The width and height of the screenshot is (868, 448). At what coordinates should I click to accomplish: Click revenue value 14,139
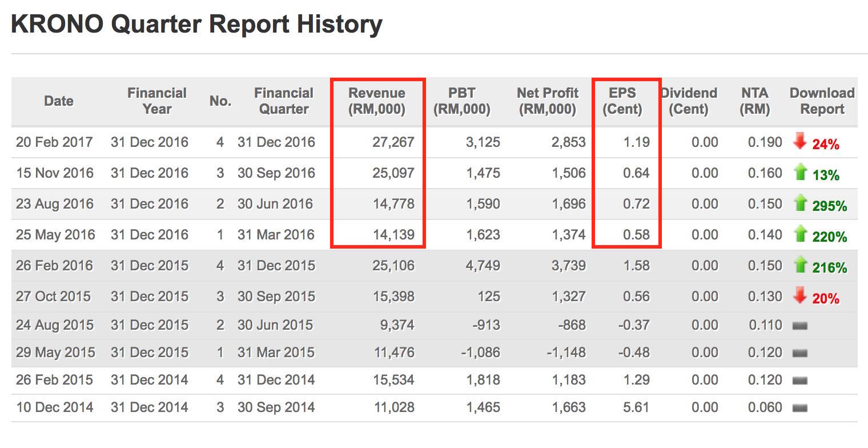click(x=395, y=235)
